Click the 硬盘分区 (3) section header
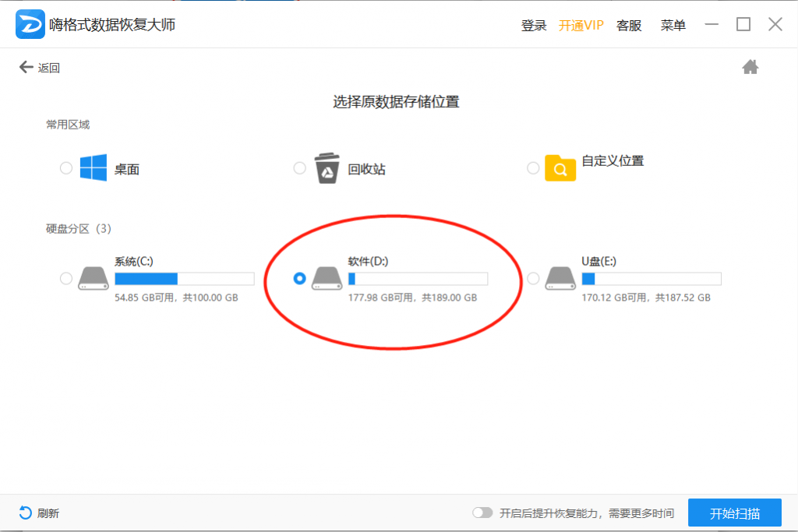The width and height of the screenshot is (798, 532). 79,229
